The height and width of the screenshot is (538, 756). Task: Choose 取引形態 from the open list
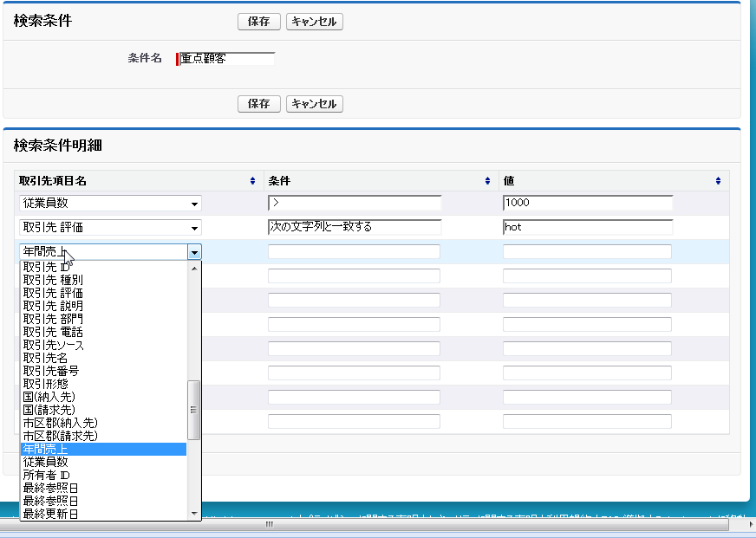[104, 384]
